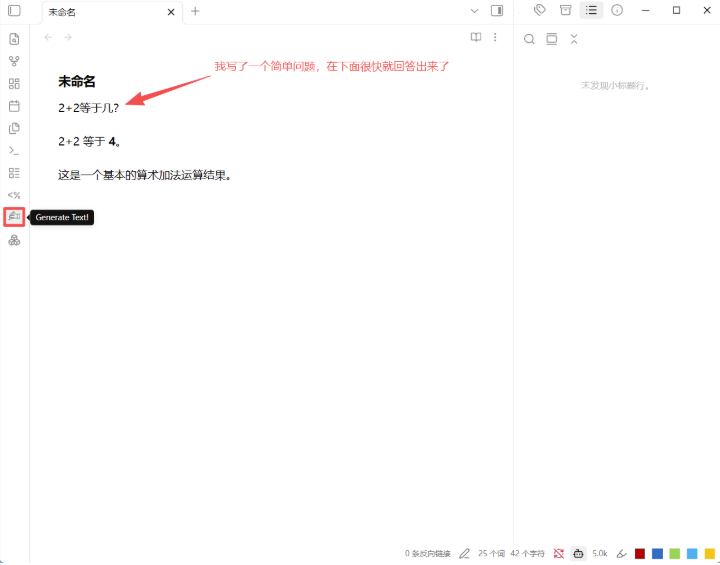Viewport: 720px width, 565px height.
Task: Pick the dark red color swatch
Action: click(x=640, y=554)
